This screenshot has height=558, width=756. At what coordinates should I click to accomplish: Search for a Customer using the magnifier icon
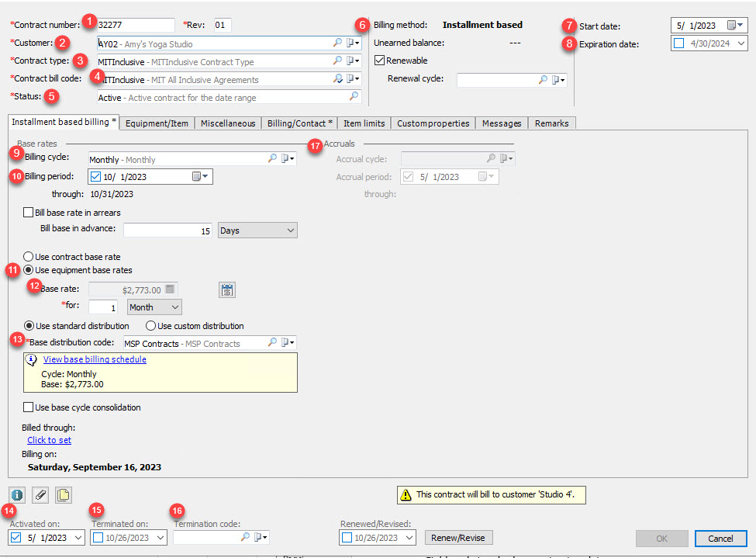pos(337,43)
